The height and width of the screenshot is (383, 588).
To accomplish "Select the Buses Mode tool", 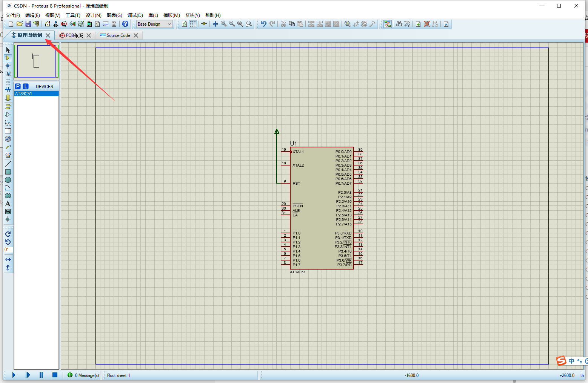I will (x=8, y=90).
